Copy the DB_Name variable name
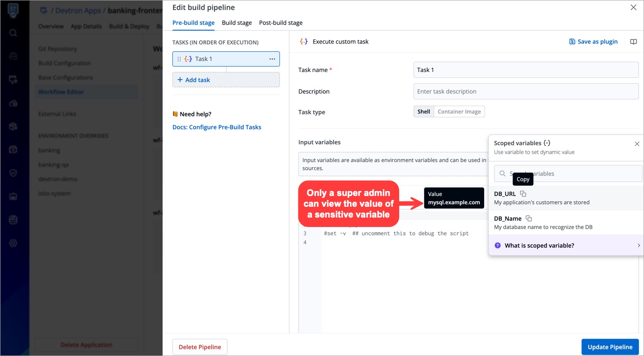This screenshot has height=356, width=644. click(529, 218)
